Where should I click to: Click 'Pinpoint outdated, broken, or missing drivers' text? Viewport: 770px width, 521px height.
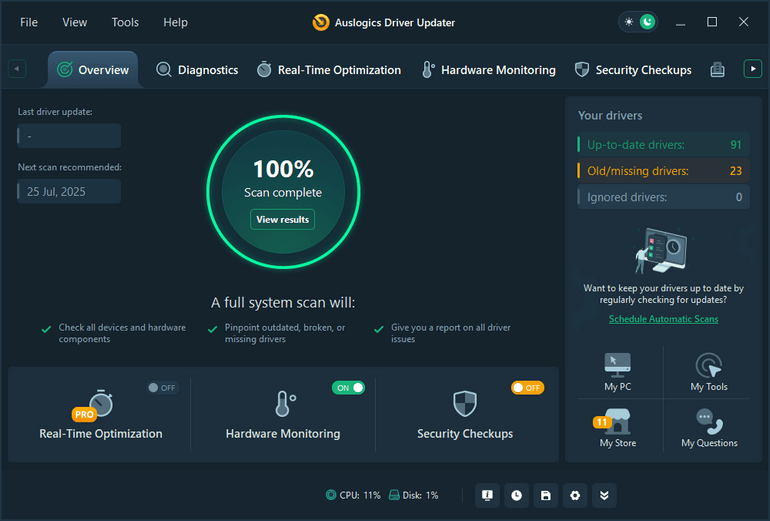285,333
